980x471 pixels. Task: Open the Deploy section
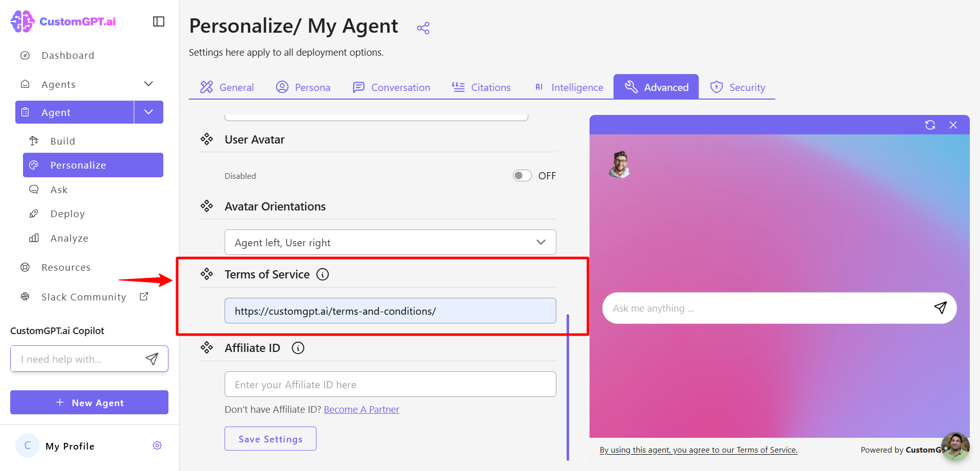67,214
